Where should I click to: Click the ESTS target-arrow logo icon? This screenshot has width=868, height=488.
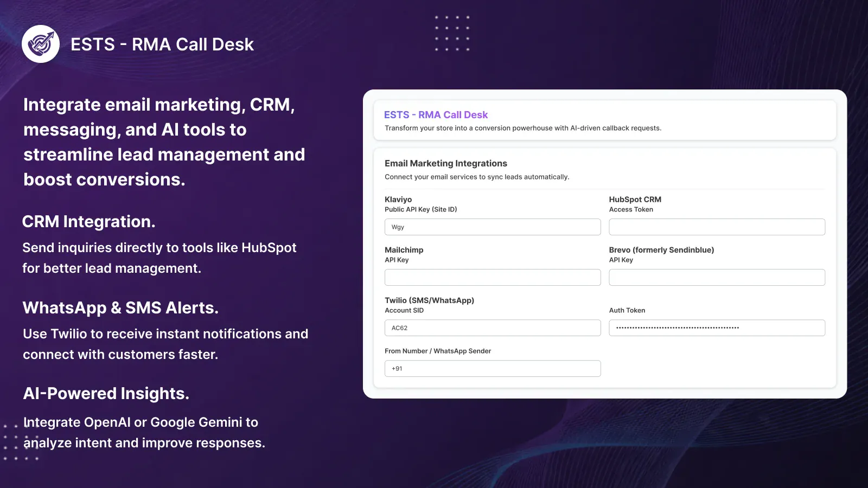pos(41,44)
